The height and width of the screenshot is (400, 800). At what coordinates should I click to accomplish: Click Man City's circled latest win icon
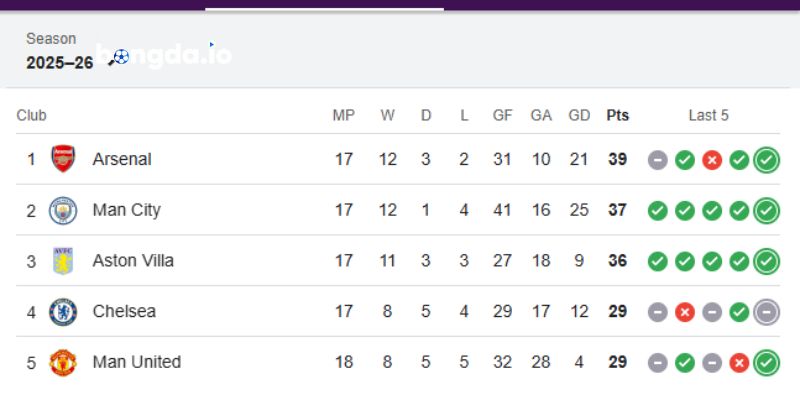[x=767, y=210]
